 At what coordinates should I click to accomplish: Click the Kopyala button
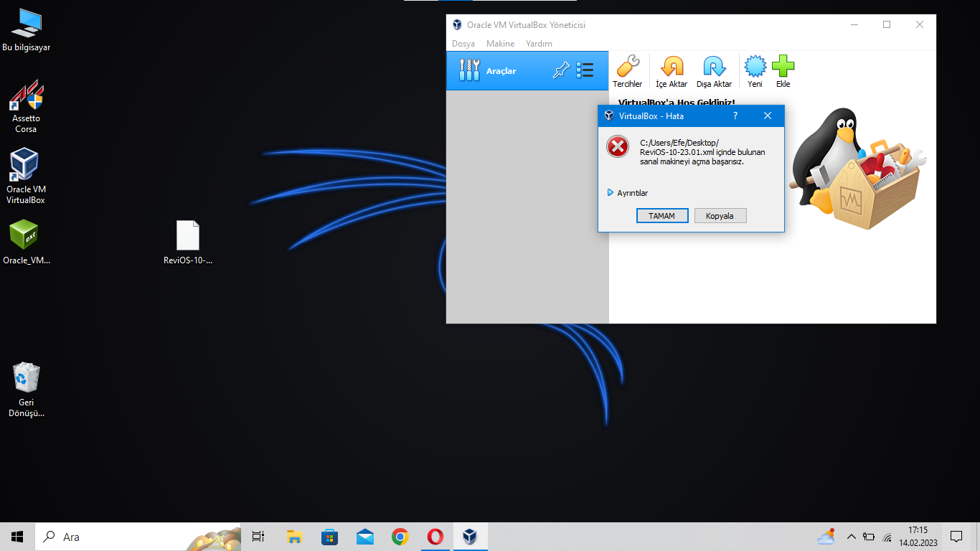pyautogui.click(x=720, y=216)
